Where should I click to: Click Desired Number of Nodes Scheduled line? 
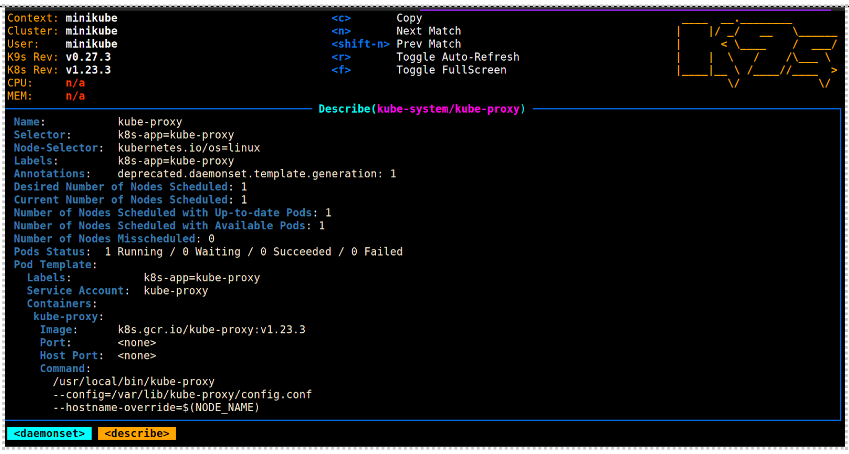(x=130, y=187)
